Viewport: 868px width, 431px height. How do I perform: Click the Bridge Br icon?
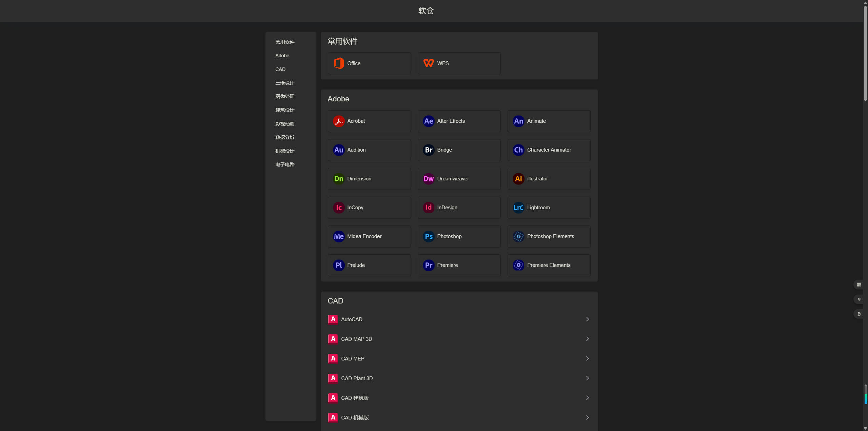429,150
